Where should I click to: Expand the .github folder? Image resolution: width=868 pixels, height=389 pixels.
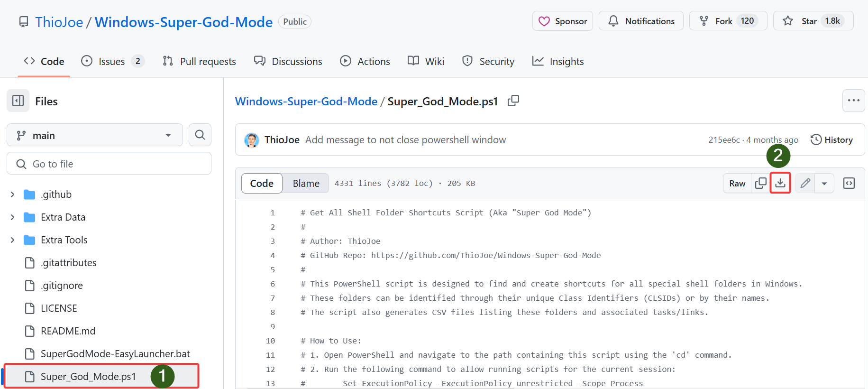[12, 194]
